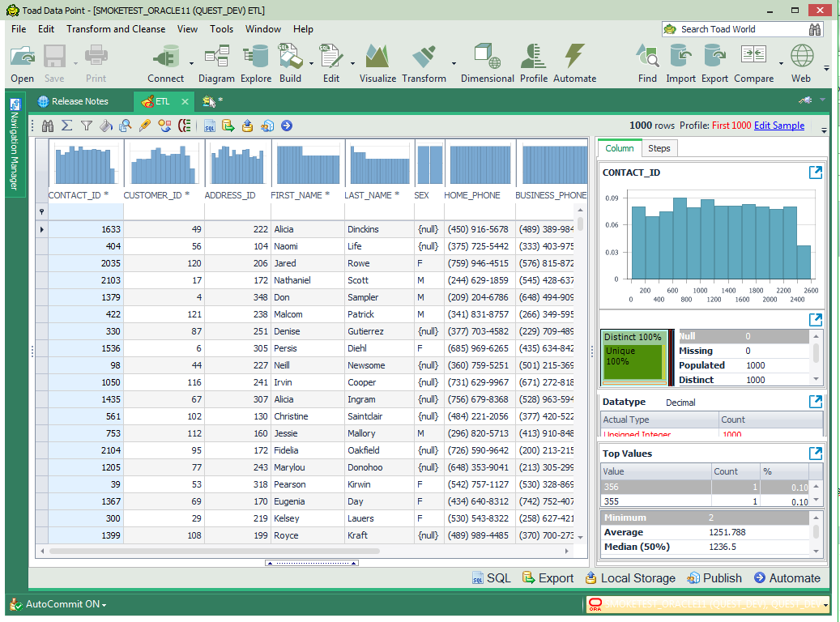
Task: Click the SEX column header
Action: 421,195
